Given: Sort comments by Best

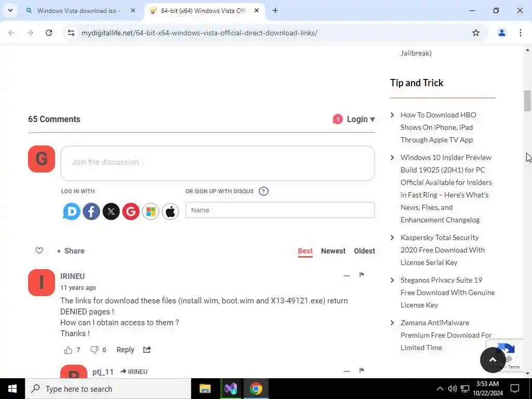Looking at the screenshot, I should [x=305, y=251].
